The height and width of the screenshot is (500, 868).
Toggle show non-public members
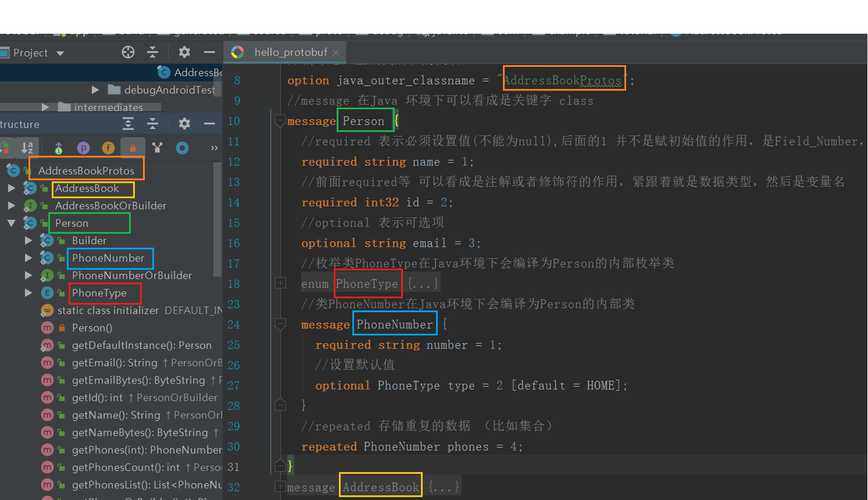[x=133, y=148]
